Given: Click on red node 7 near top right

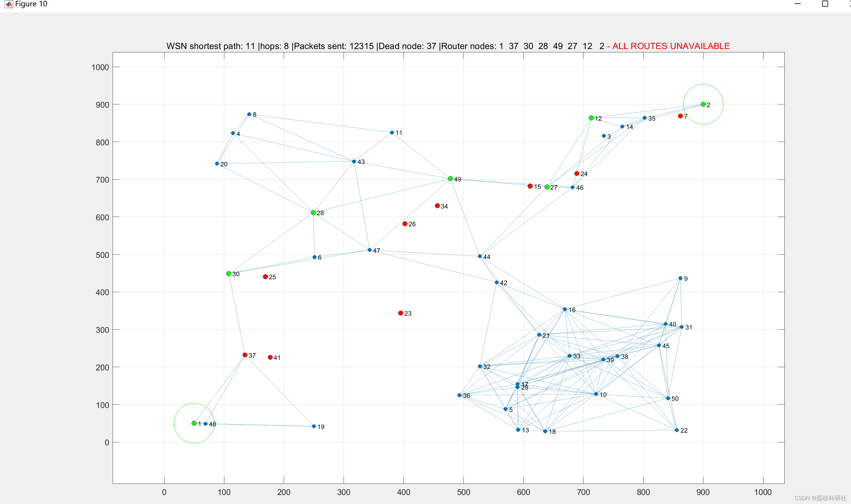Looking at the screenshot, I should 679,116.
